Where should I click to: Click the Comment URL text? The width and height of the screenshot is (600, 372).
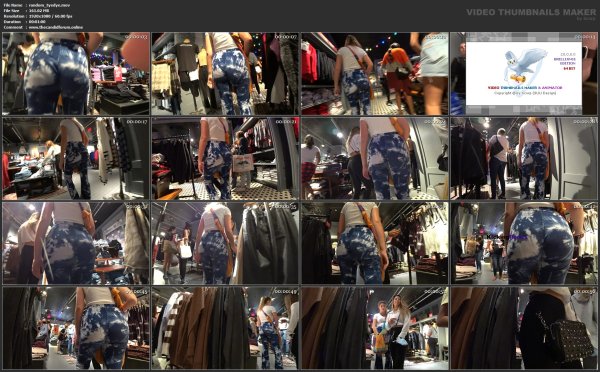point(56,28)
